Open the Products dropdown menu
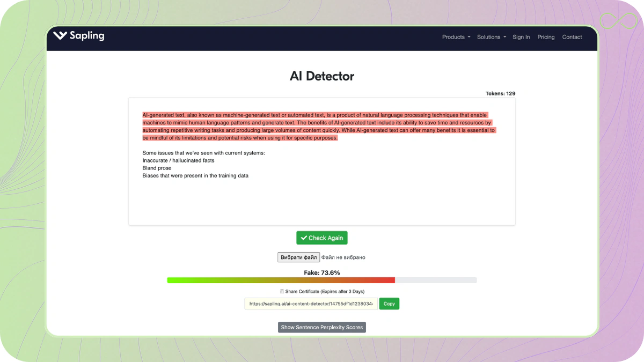This screenshot has height=362, width=644. click(x=456, y=37)
